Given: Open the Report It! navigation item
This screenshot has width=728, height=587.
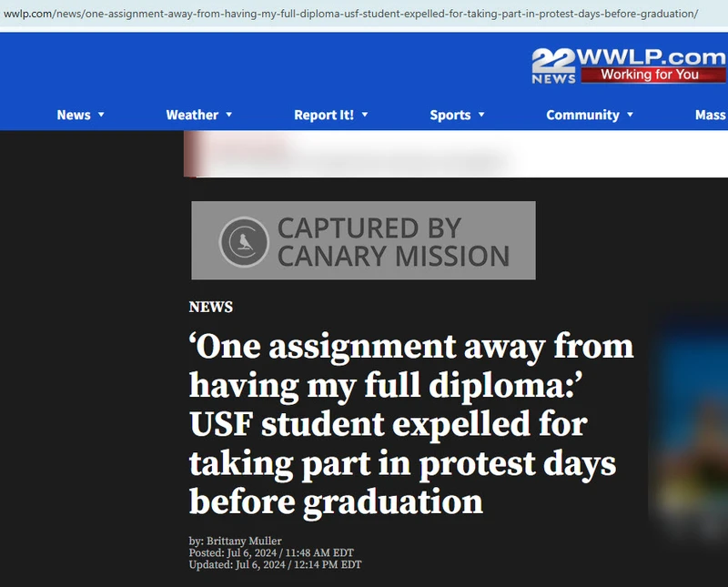Looking at the screenshot, I should [x=324, y=115].
